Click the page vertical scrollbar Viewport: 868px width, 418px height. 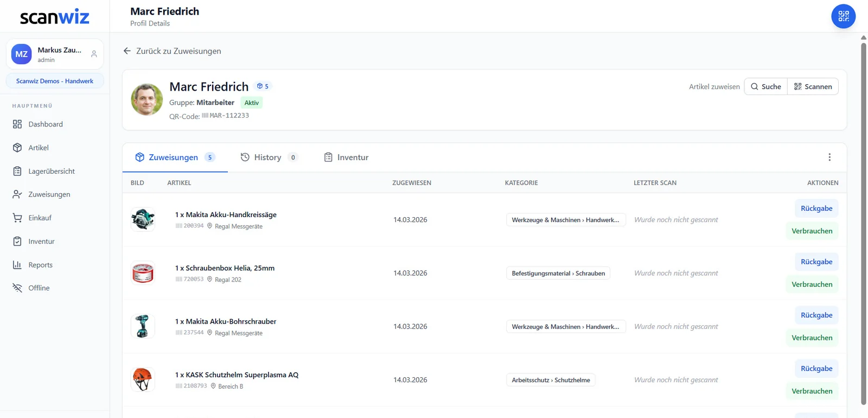pos(864,224)
